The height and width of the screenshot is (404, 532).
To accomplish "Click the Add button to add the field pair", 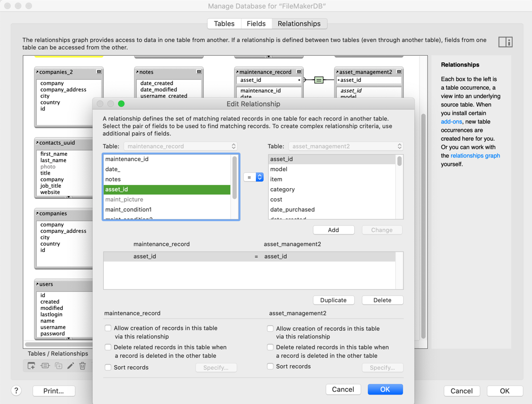I will coord(334,230).
